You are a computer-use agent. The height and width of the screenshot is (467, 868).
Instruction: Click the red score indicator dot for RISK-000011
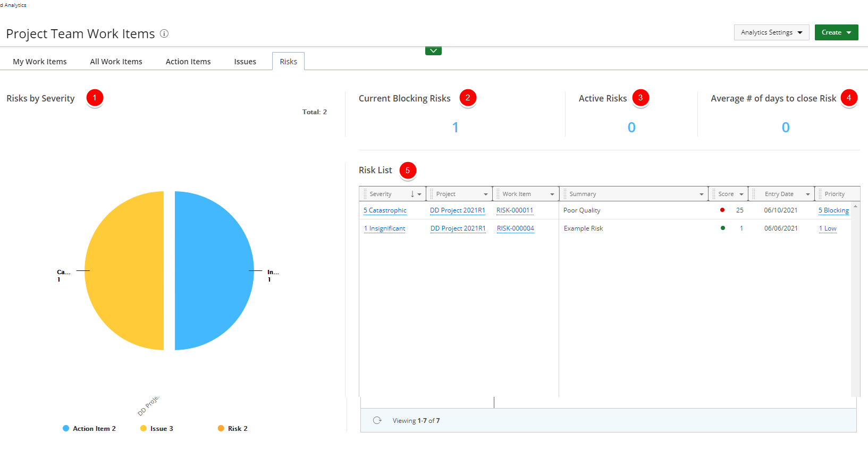722,210
